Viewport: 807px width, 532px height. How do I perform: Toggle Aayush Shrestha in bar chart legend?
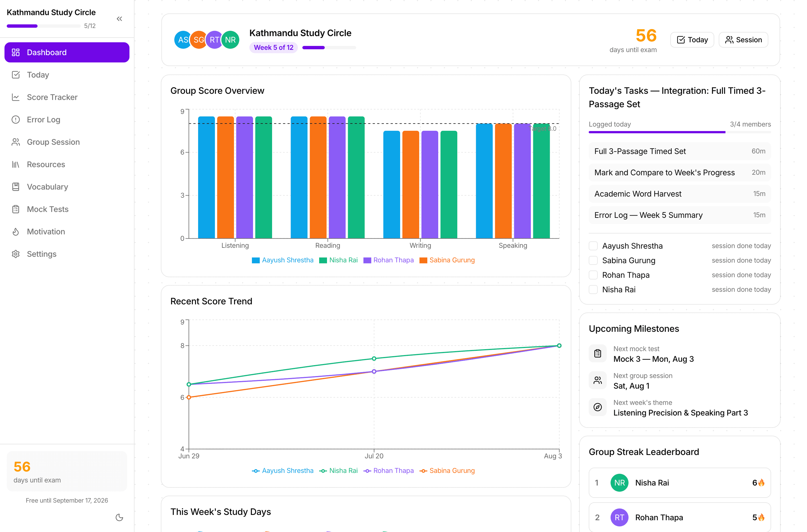coord(282,260)
